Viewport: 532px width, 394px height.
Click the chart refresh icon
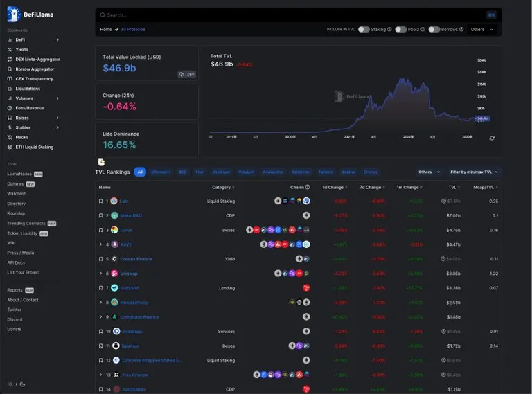click(492, 138)
